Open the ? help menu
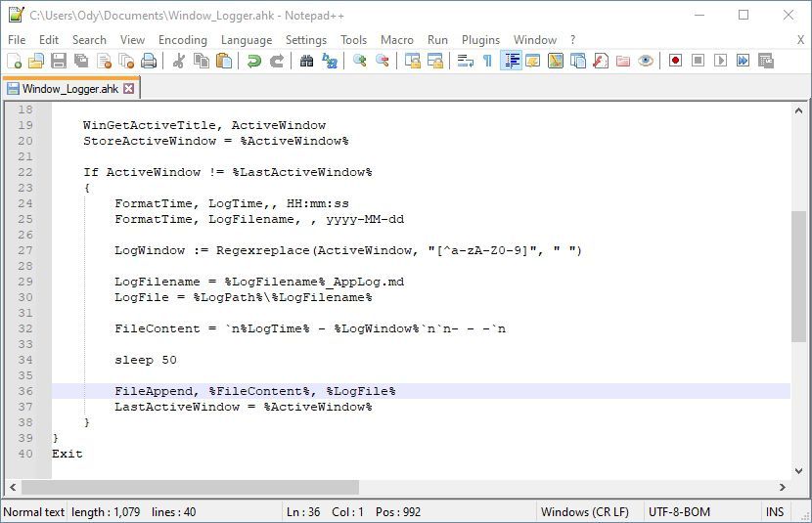812x523 pixels. coord(572,40)
